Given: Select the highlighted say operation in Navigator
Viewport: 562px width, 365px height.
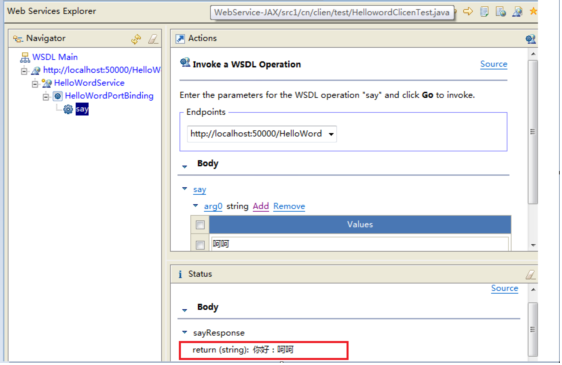Looking at the screenshot, I should click(82, 109).
